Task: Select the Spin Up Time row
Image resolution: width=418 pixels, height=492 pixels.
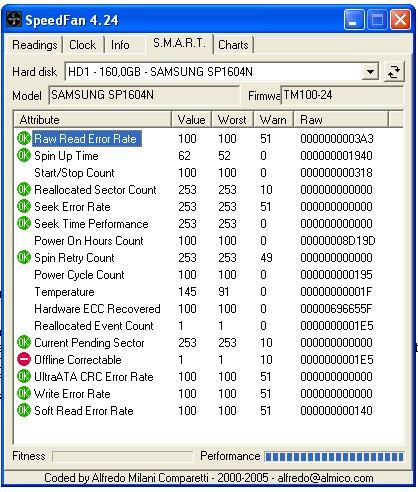Action: [209, 155]
